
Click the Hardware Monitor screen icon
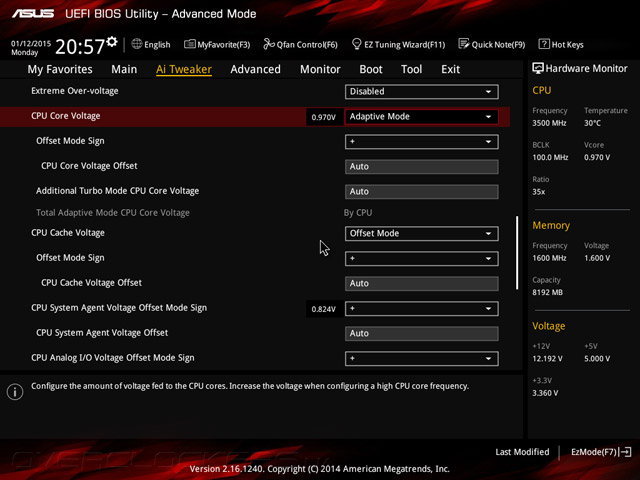pos(538,68)
